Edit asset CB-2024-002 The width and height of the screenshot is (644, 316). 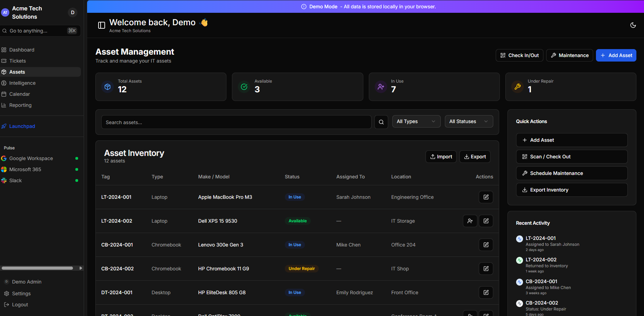pyautogui.click(x=486, y=269)
